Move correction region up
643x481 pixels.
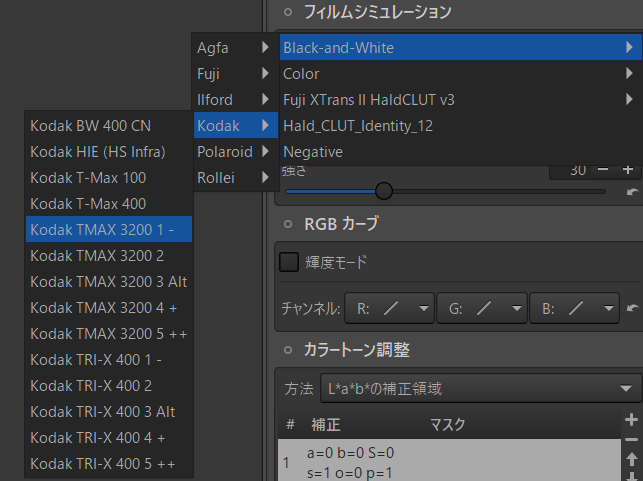coord(632,459)
